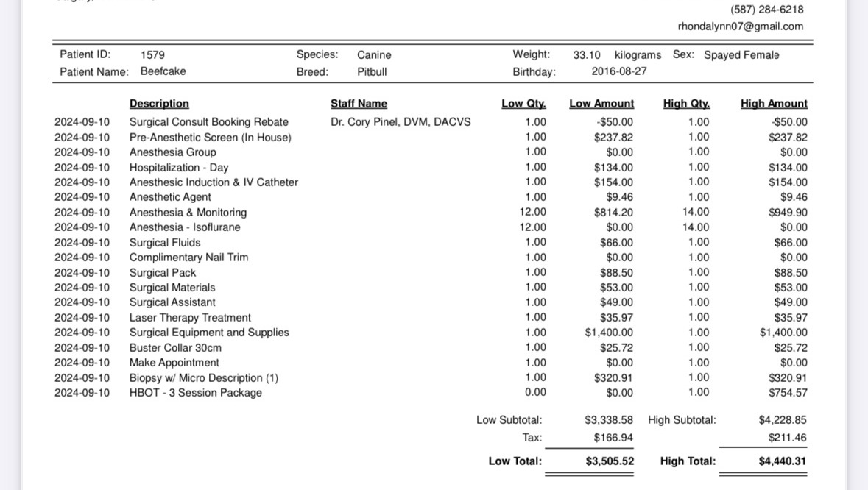This screenshot has height=490, width=868.
Task: Select the Surgical Fluids description
Action: (x=165, y=243)
